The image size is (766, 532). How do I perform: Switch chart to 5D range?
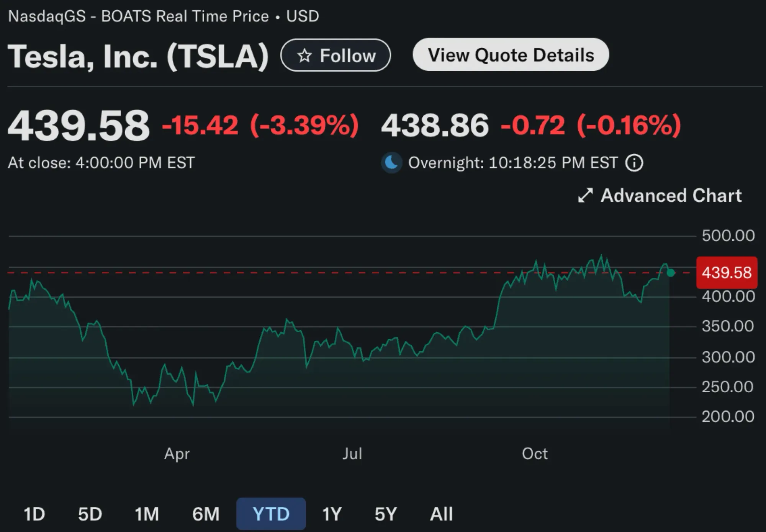tap(90, 514)
